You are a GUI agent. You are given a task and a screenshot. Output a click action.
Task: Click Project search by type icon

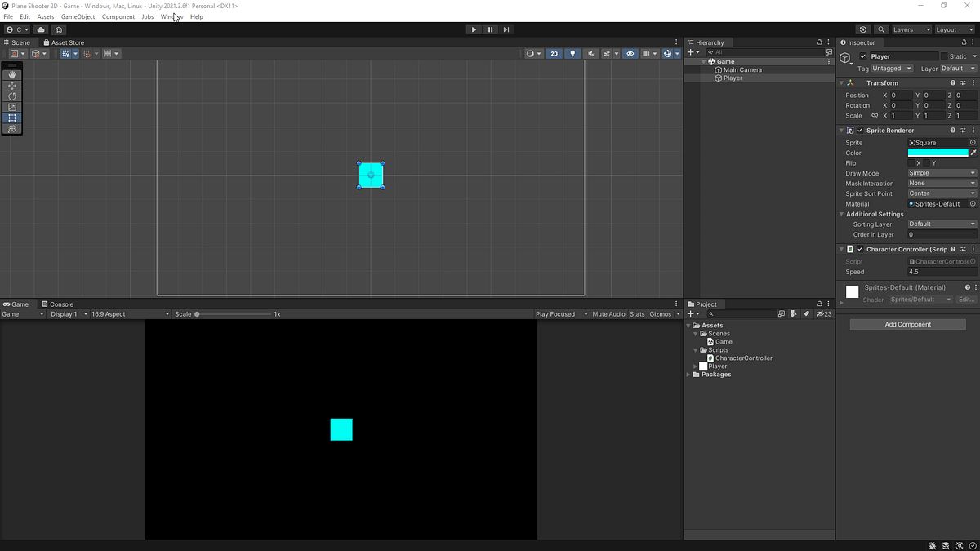click(794, 313)
